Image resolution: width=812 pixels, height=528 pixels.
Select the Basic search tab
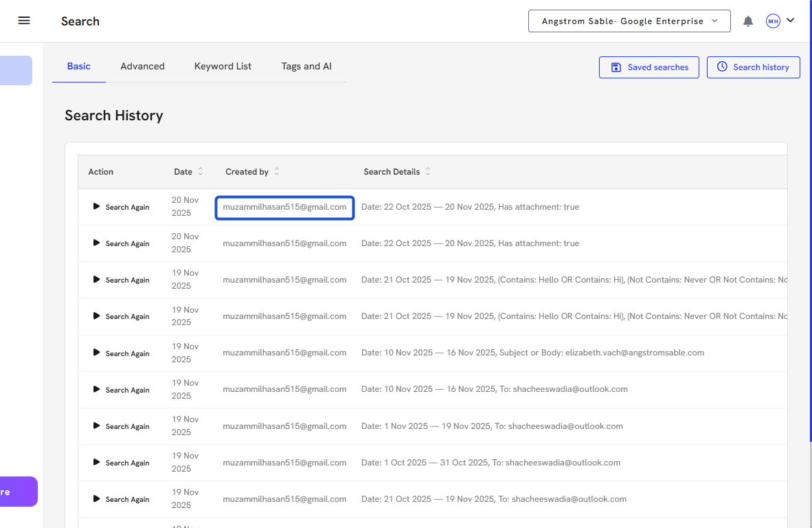click(x=78, y=67)
